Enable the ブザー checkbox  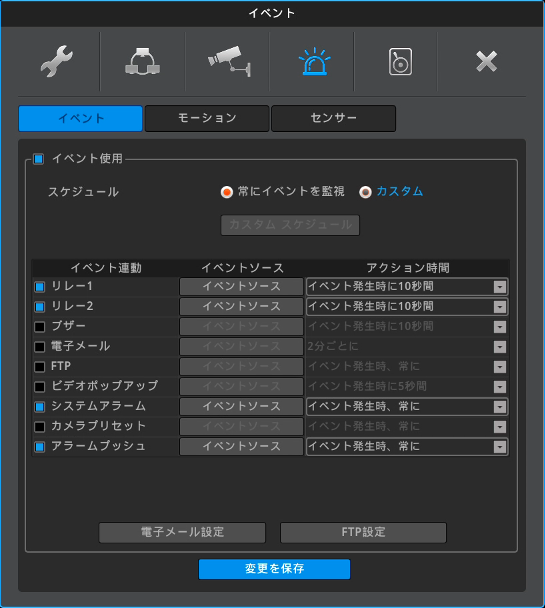point(40,327)
